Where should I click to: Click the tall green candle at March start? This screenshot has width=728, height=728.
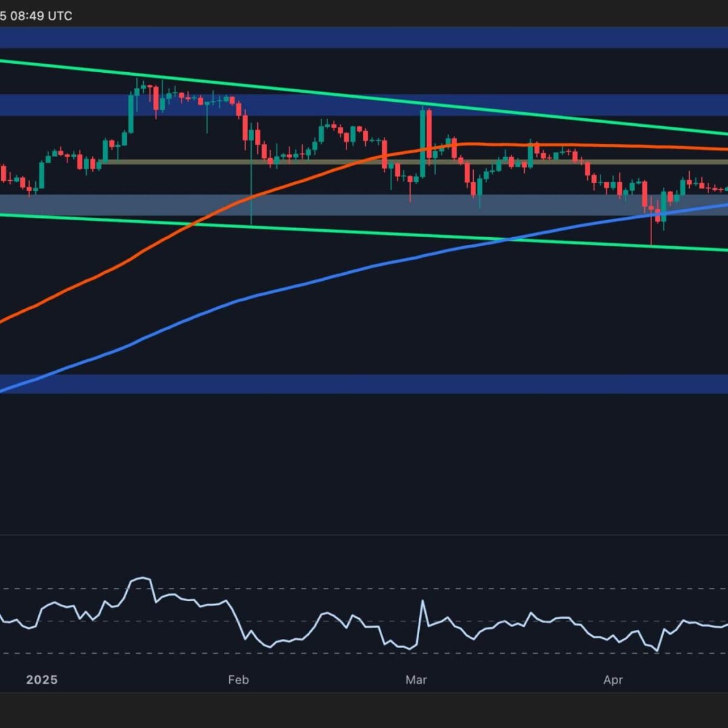pyautogui.click(x=422, y=143)
